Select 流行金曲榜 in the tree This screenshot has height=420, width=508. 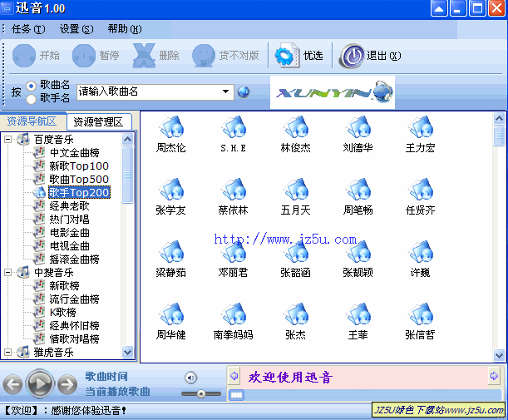(x=74, y=299)
